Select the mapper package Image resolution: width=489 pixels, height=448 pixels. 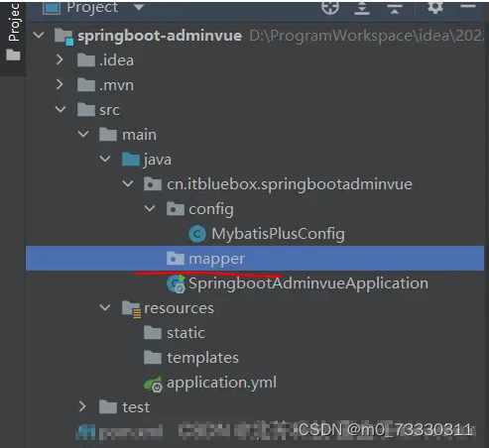coord(216,259)
